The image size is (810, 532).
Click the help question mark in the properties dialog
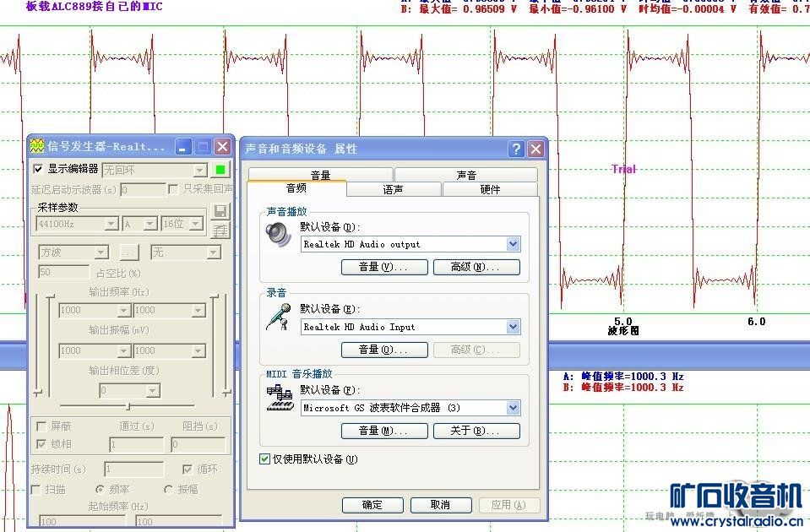(516, 149)
